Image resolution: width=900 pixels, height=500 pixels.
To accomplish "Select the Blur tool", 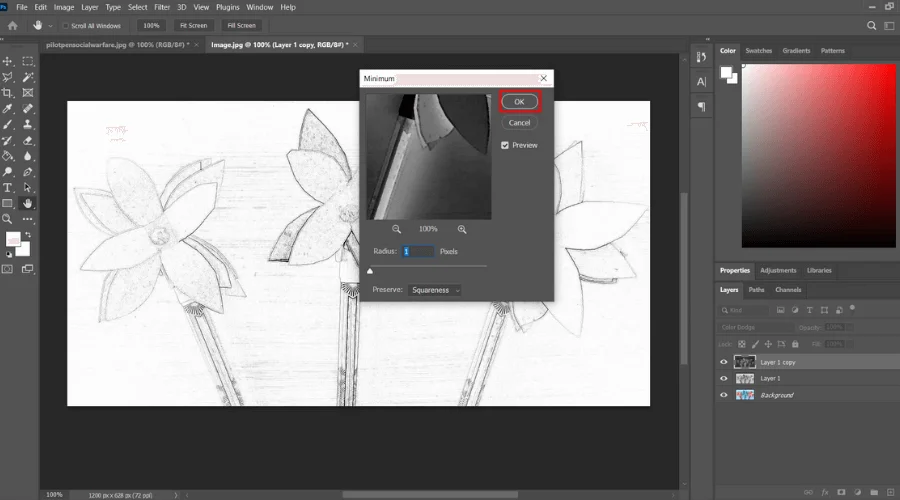I will coord(28,156).
